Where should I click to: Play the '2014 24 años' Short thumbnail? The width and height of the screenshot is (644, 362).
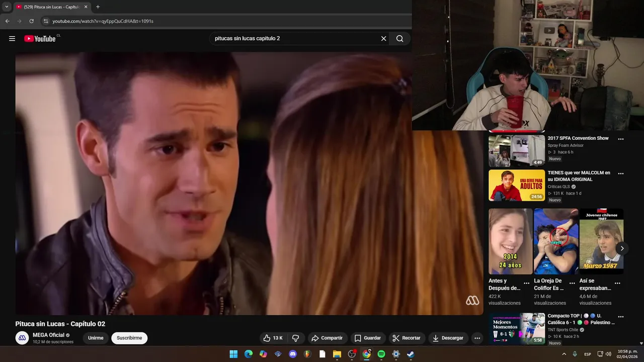(510, 241)
